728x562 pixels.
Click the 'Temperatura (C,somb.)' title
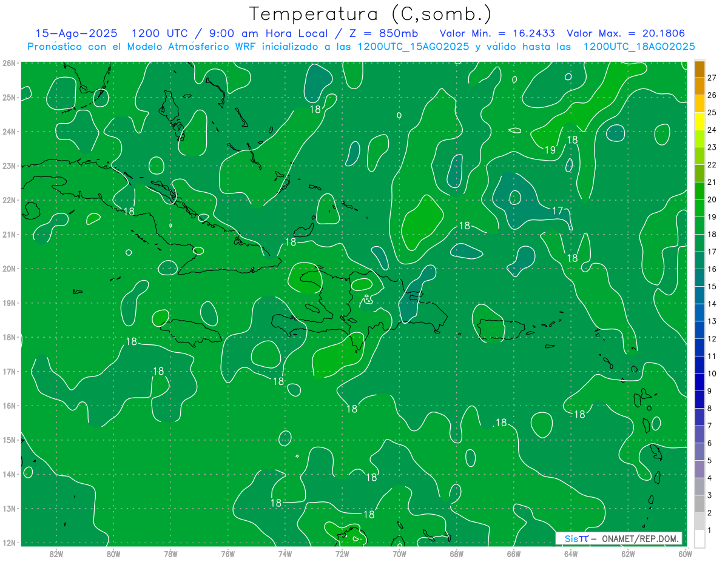coord(370,14)
